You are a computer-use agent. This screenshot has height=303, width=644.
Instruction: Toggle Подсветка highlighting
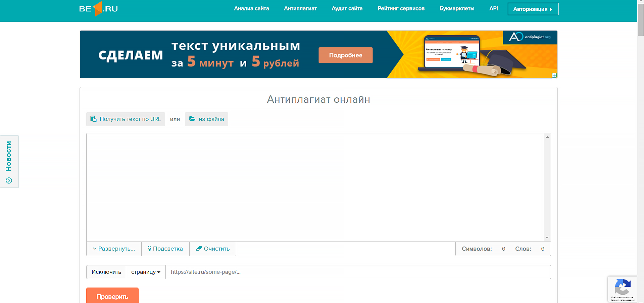pos(165,249)
